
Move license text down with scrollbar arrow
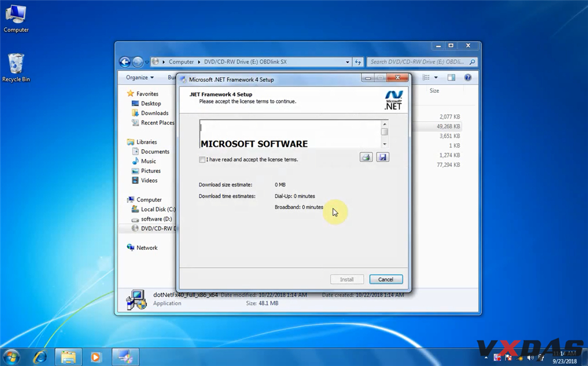pyautogui.click(x=385, y=145)
